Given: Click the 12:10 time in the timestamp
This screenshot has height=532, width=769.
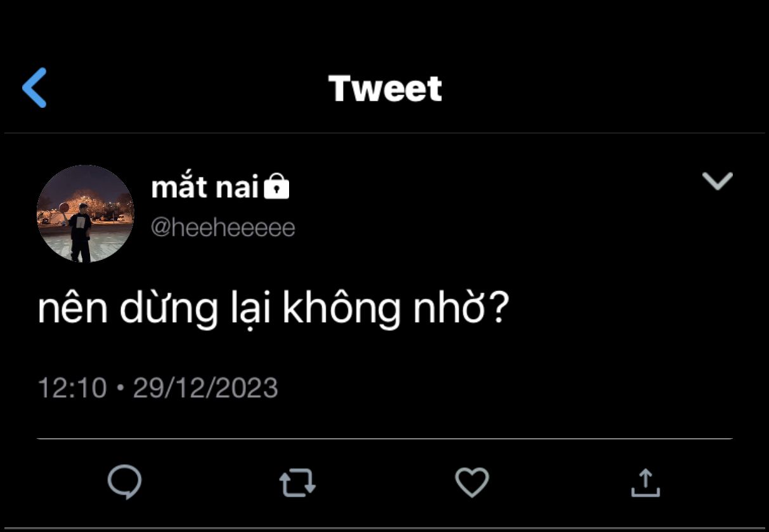Looking at the screenshot, I should point(72,387).
